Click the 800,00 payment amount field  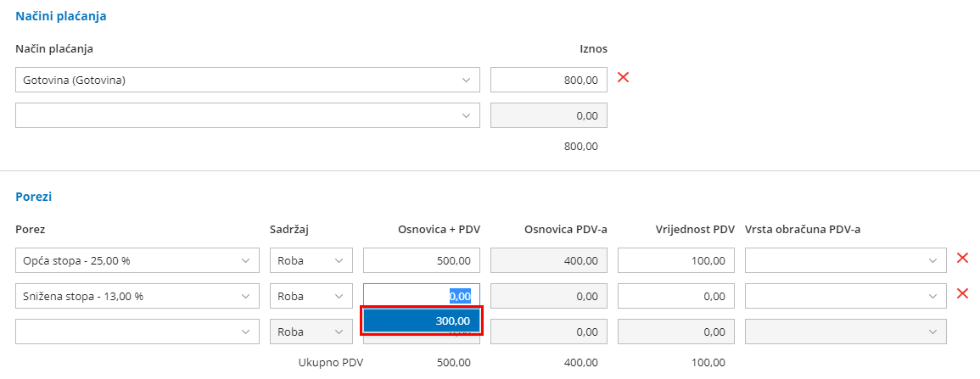coord(548,81)
